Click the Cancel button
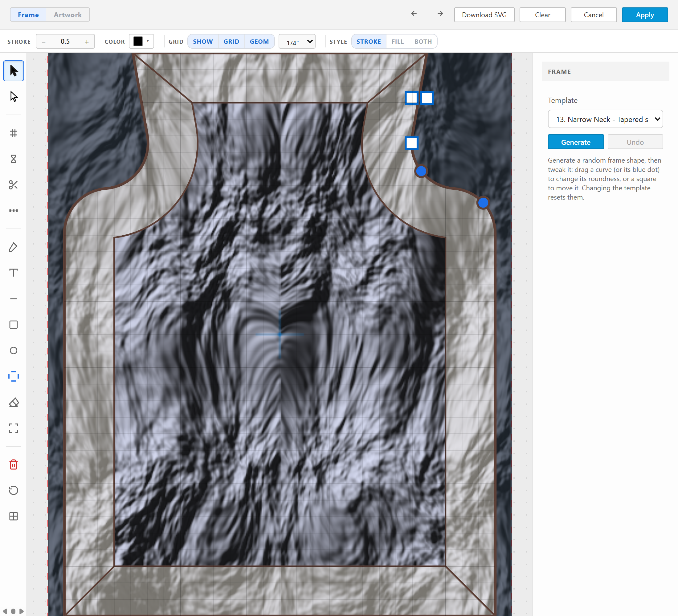 [x=594, y=15]
